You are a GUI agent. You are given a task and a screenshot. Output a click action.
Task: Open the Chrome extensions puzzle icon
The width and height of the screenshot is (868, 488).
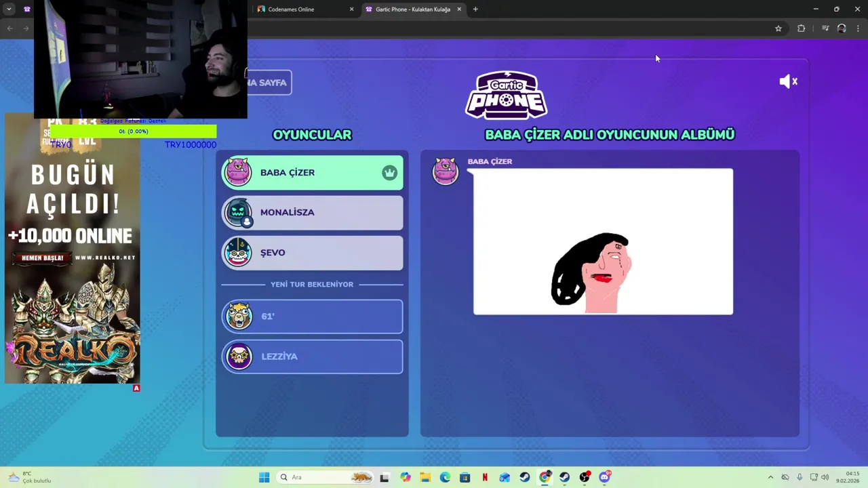tap(801, 28)
